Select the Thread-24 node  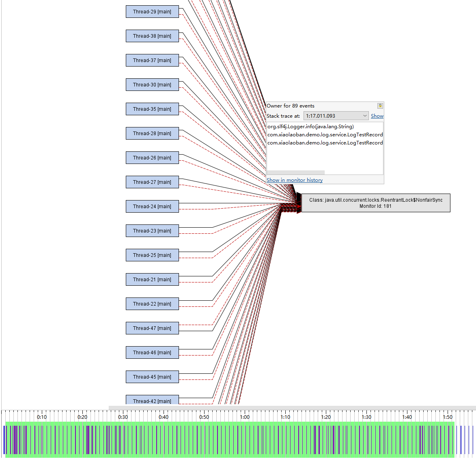152,206
